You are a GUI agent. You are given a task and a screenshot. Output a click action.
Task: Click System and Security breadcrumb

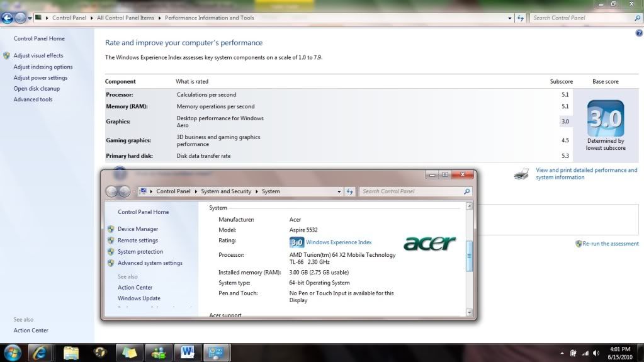pos(226,191)
